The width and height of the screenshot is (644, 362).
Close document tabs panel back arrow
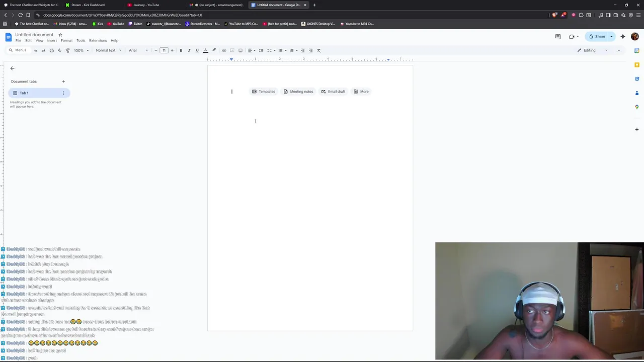(12, 68)
